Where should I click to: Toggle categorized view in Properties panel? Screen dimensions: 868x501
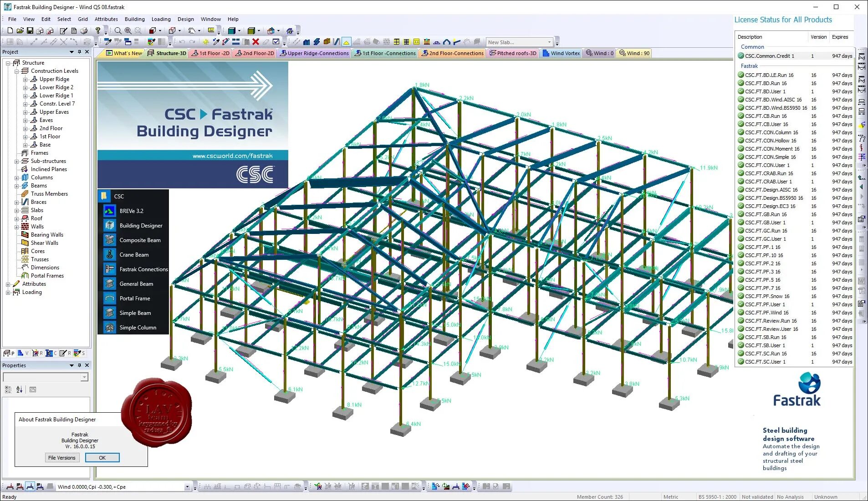8,390
